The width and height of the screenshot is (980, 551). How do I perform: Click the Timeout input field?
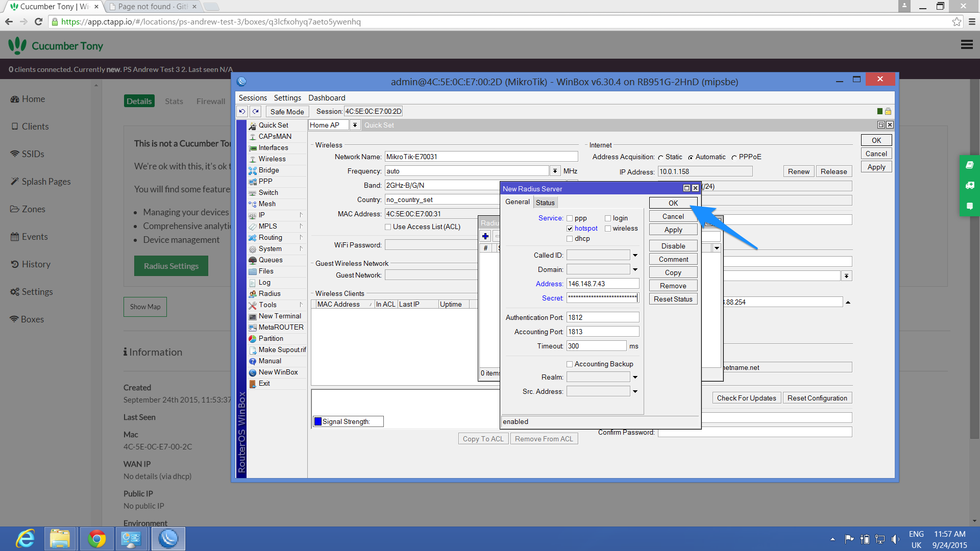[x=596, y=346]
